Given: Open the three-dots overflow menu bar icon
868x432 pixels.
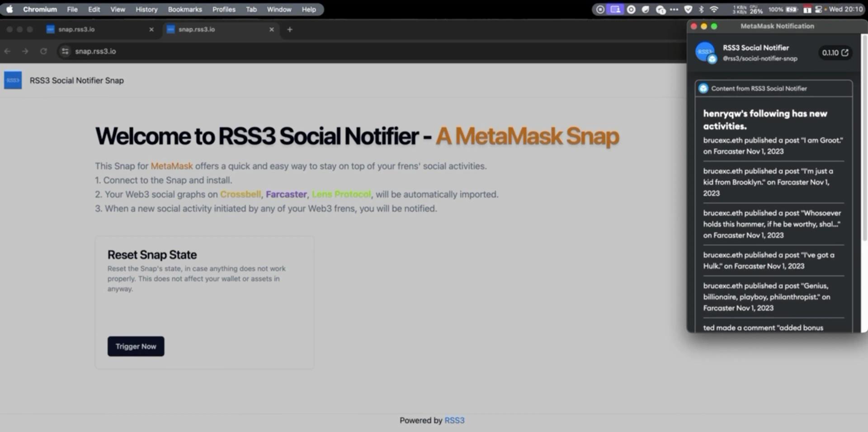Looking at the screenshot, I should (x=674, y=9).
